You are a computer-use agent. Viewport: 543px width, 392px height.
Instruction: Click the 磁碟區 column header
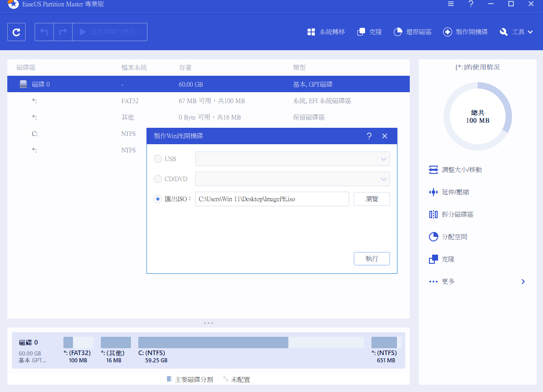pos(26,68)
